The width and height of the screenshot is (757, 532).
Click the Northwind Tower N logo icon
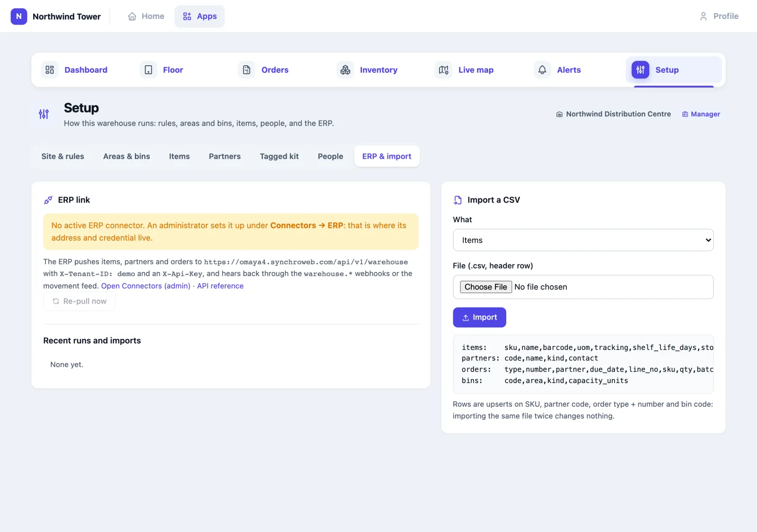(x=19, y=16)
